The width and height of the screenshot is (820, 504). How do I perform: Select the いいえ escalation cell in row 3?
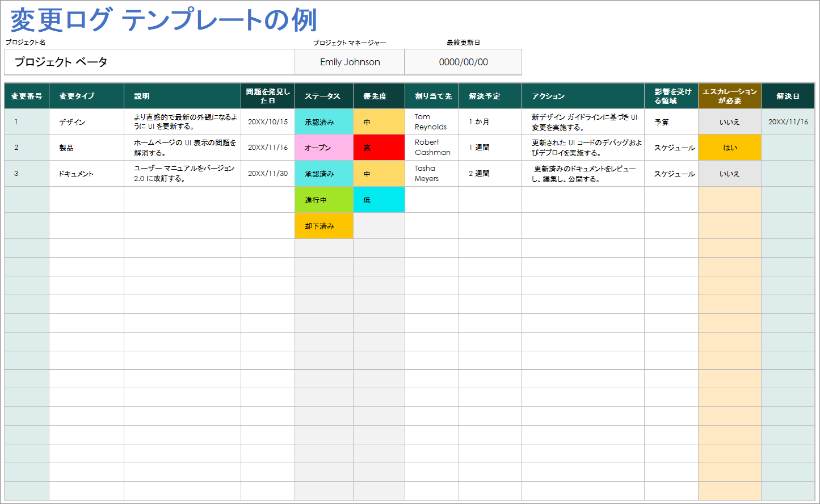coord(730,174)
